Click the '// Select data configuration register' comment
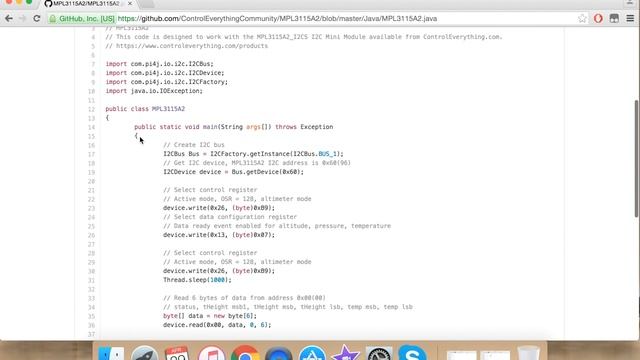This screenshot has height=360, width=640. (230, 217)
